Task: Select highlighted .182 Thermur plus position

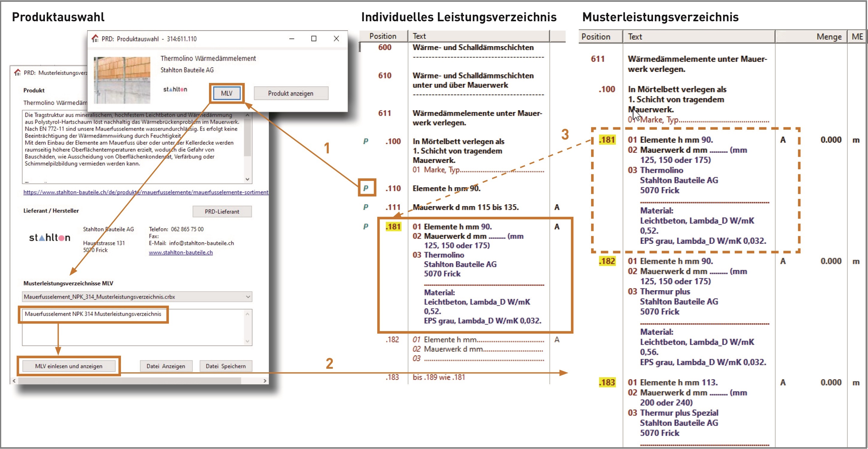Action: point(607,261)
